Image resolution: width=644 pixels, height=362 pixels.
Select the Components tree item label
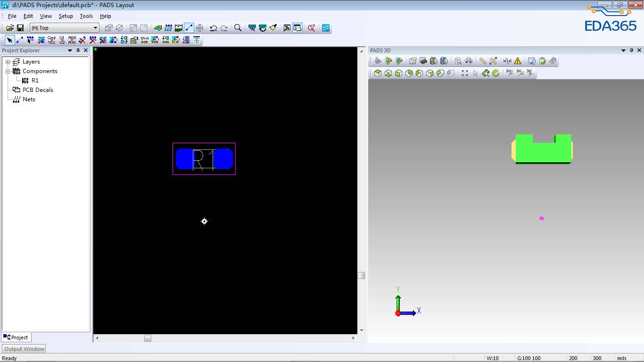tap(40, 71)
